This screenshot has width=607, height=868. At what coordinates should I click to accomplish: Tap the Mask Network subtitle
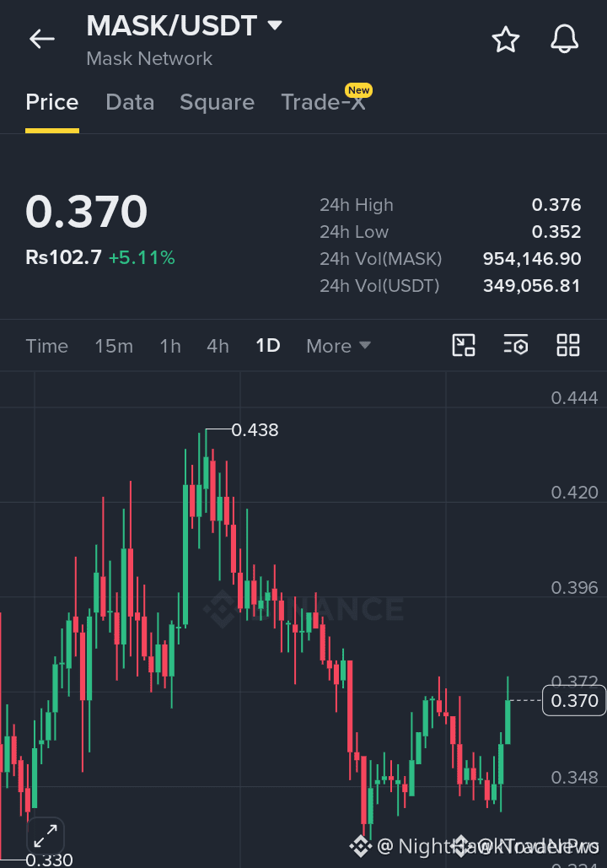(x=149, y=59)
